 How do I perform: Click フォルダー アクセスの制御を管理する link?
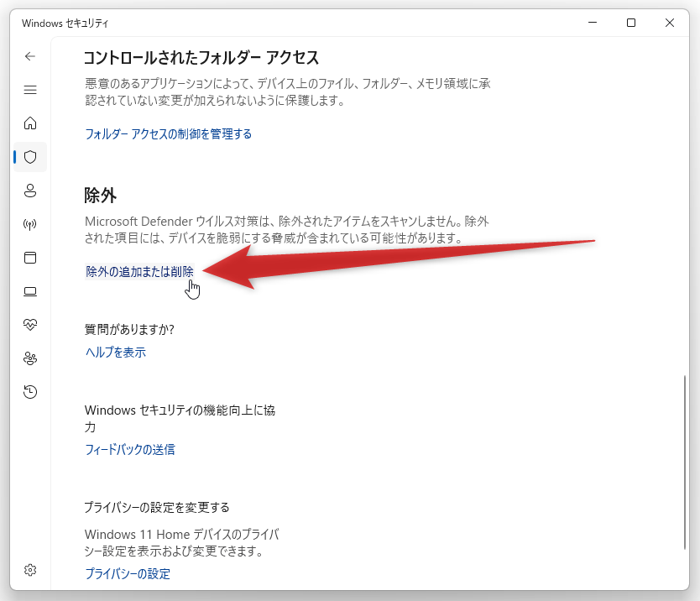169,134
